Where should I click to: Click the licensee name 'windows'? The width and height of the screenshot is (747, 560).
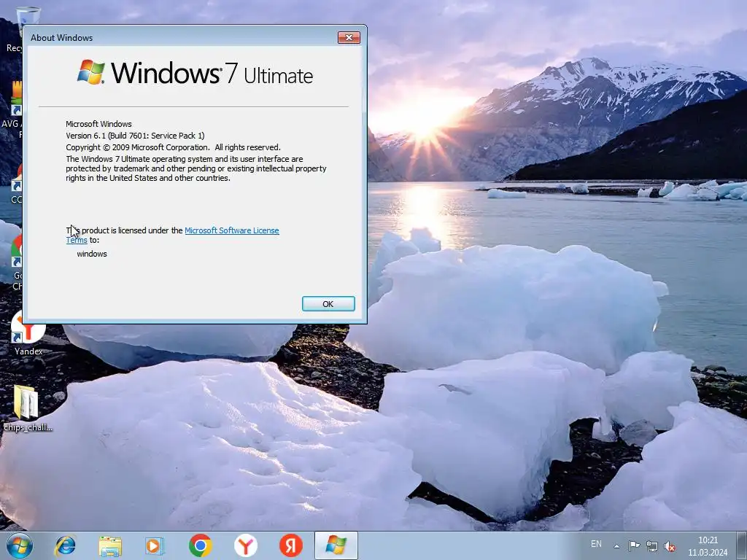click(92, 254)
